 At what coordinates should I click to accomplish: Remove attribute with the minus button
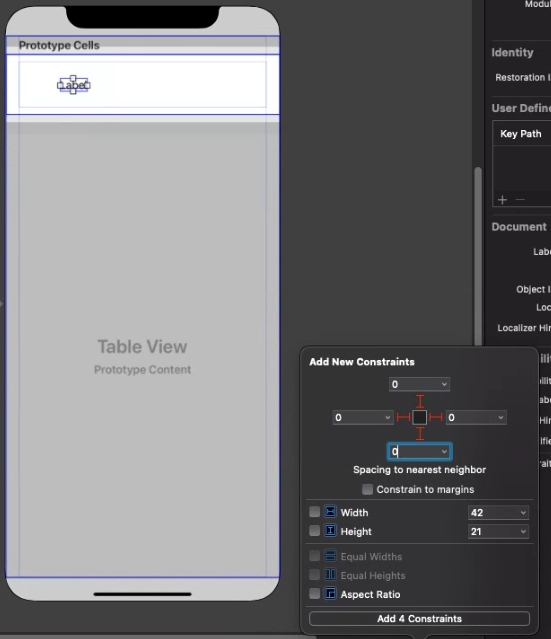pos(520,200)
